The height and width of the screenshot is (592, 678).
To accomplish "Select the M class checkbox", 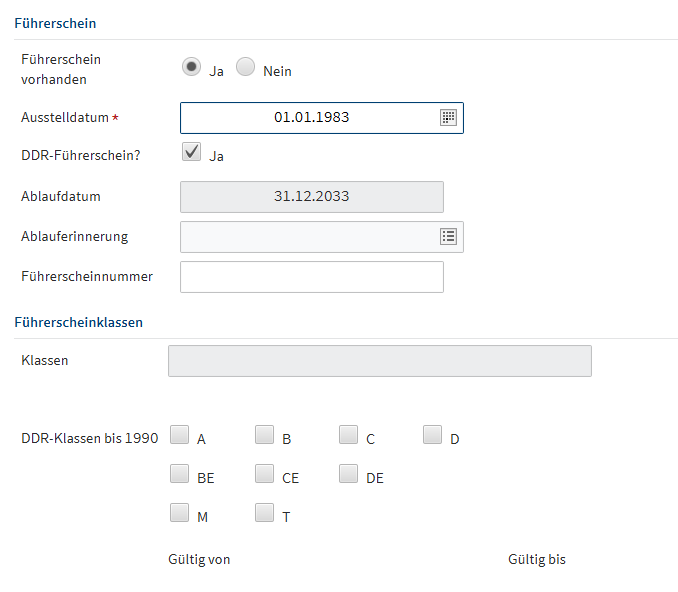I will coord(180,513).
